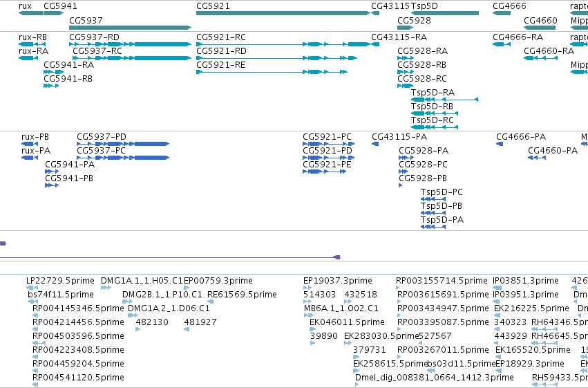Click protein rux-PB

(35, 137)
